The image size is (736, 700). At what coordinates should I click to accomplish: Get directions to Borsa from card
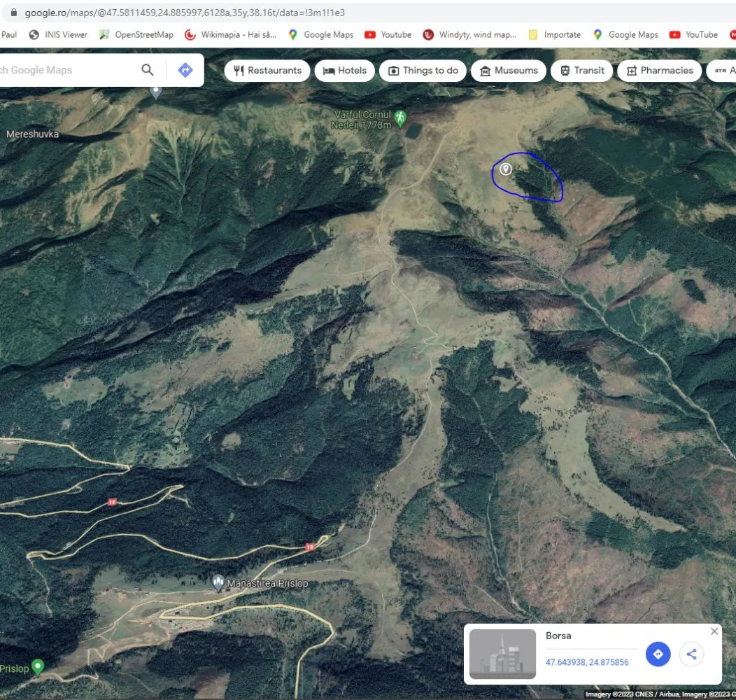tap(658, 654)
